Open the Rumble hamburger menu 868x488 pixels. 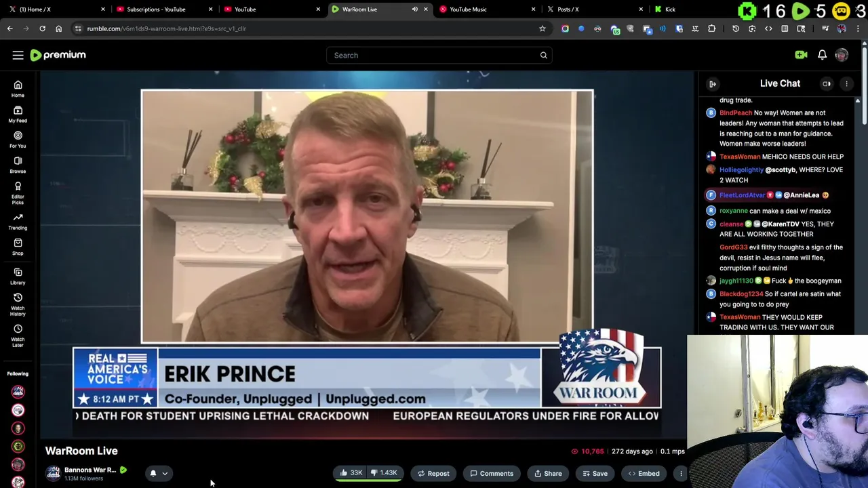(18, 55)
